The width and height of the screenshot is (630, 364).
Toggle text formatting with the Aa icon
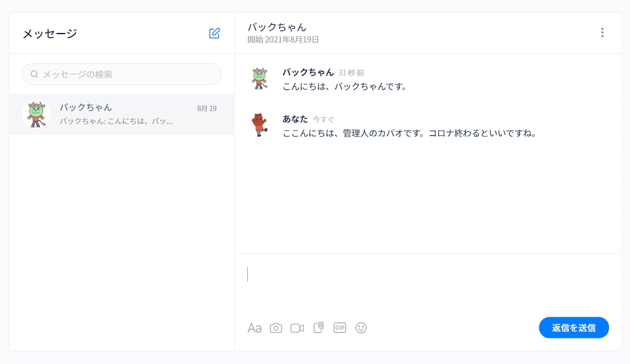coord(255,328)
